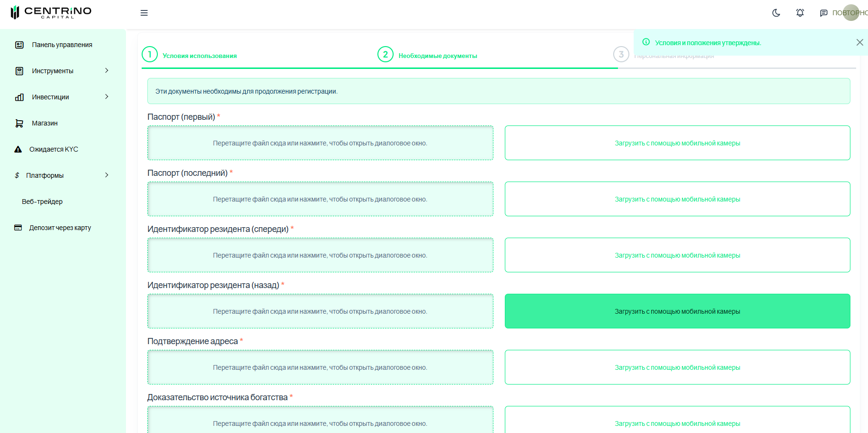868x433 pixels.
Task: Open file dialog for Доказательство источника богатства
Action: (x=320, y=420)
